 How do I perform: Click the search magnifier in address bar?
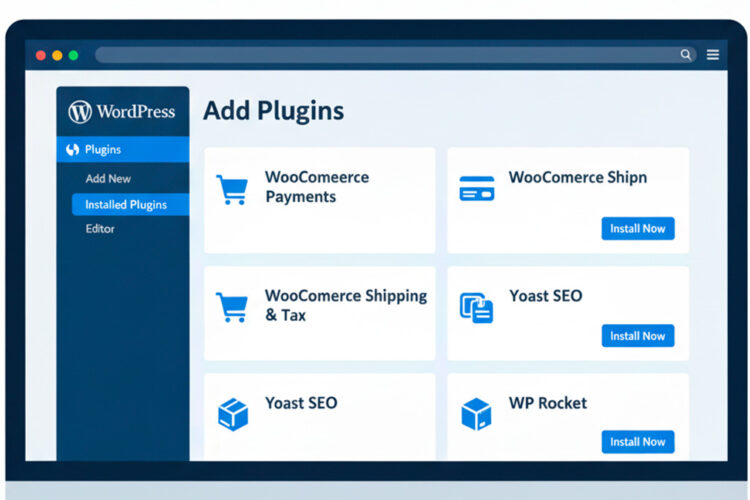pos(685,55)
